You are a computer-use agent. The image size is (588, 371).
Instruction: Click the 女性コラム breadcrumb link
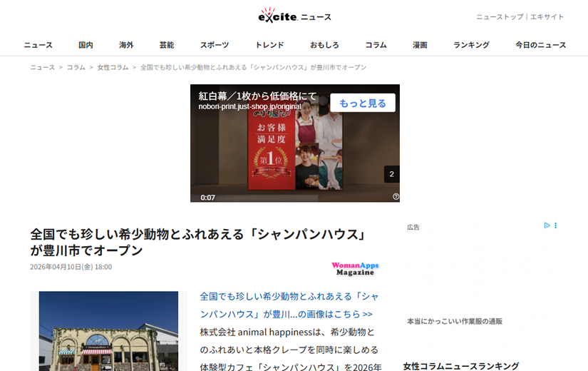(x=113, y=67)
